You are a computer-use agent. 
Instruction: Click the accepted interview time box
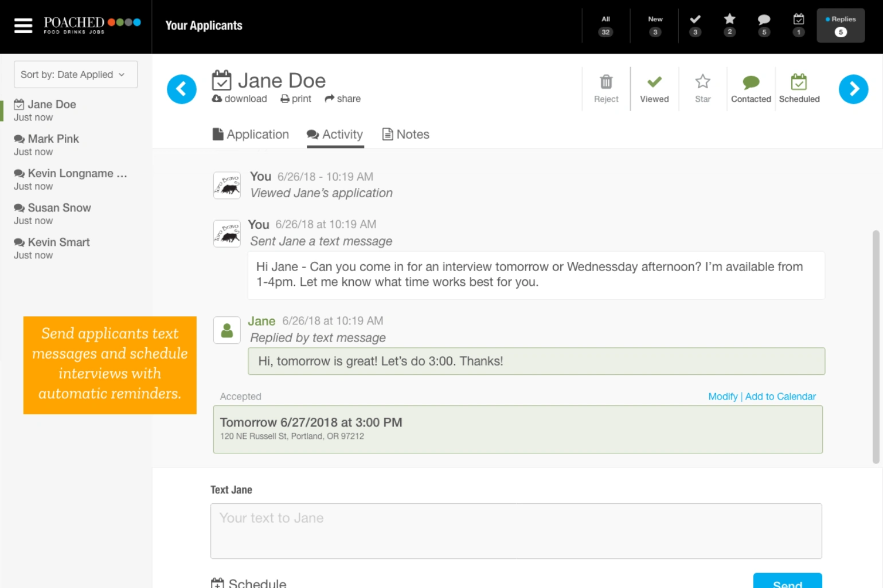coord(518,429)
